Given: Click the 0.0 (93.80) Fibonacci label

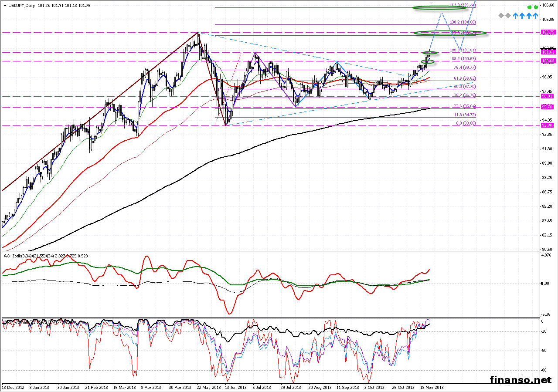Looking at the screenshot, I should click(465, 123).
